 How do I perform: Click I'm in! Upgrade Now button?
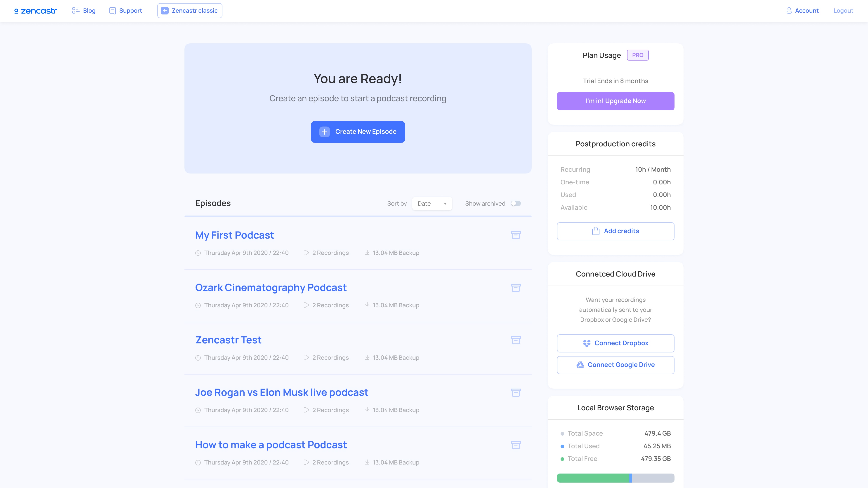[615, 101]
